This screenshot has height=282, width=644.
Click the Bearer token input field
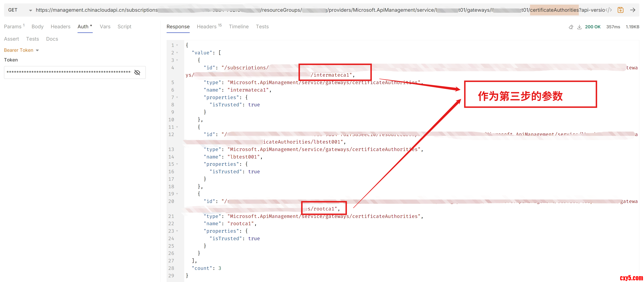68,73
